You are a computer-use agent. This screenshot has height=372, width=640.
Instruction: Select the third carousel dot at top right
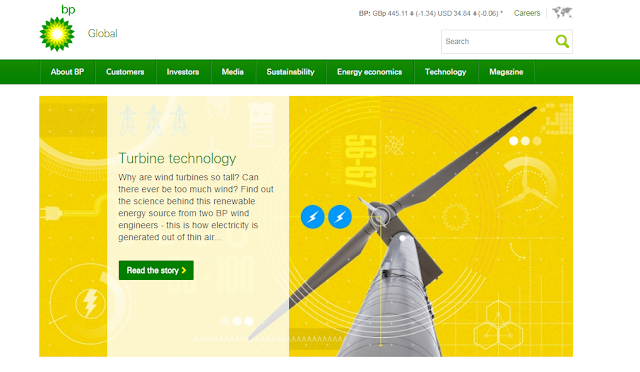(537, 141)
